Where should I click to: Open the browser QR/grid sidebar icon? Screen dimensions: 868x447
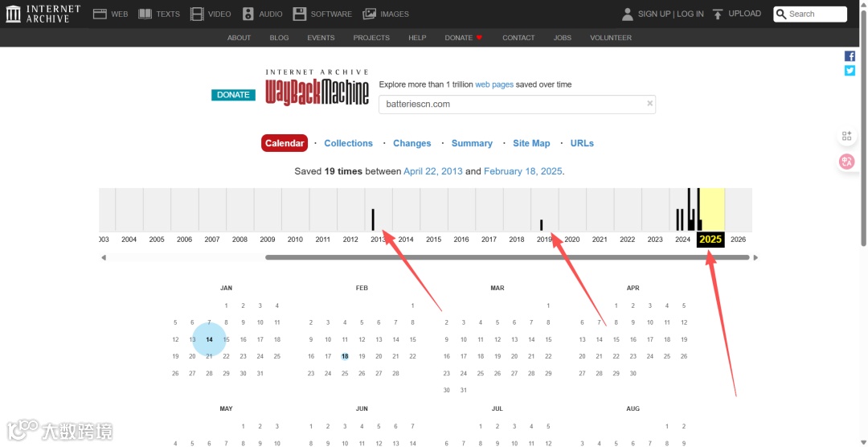click(846, 136)
